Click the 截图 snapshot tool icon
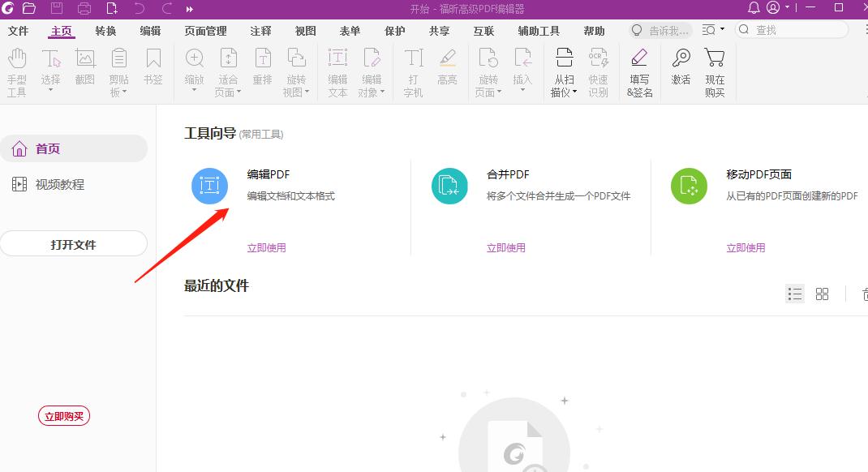Image resolution: width=868 pixels, height=472 pixels. [84, 58]
